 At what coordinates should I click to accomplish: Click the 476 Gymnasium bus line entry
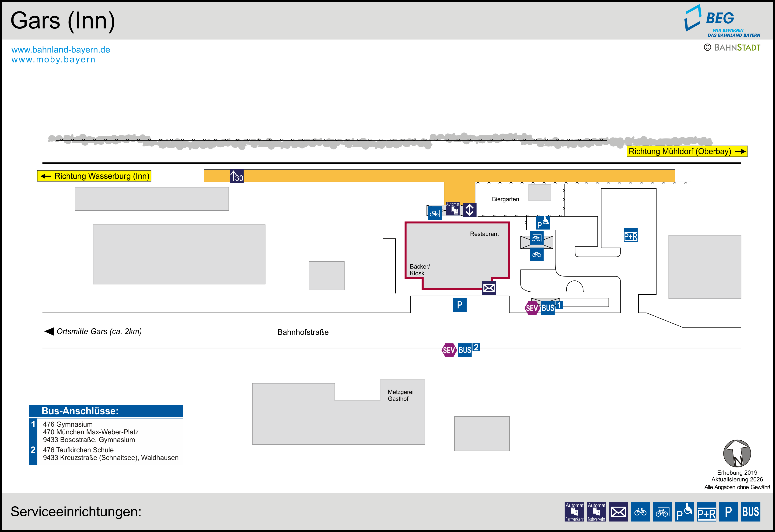pos(68,424)
